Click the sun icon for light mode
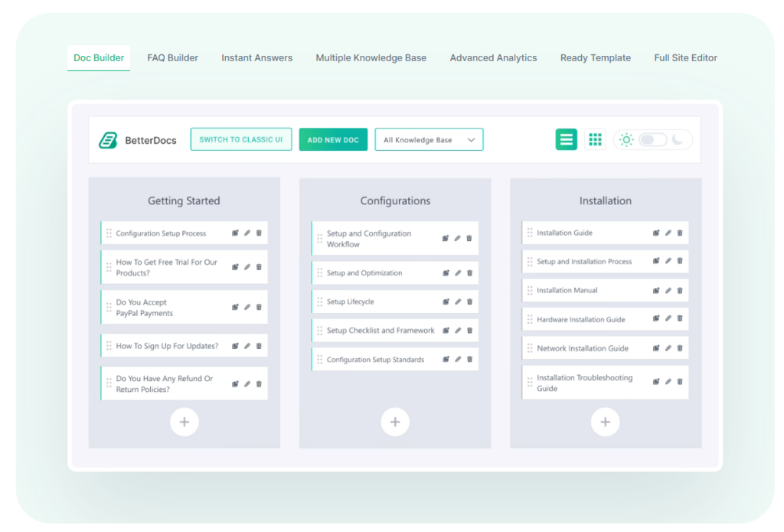 click(x=626, y=139)
